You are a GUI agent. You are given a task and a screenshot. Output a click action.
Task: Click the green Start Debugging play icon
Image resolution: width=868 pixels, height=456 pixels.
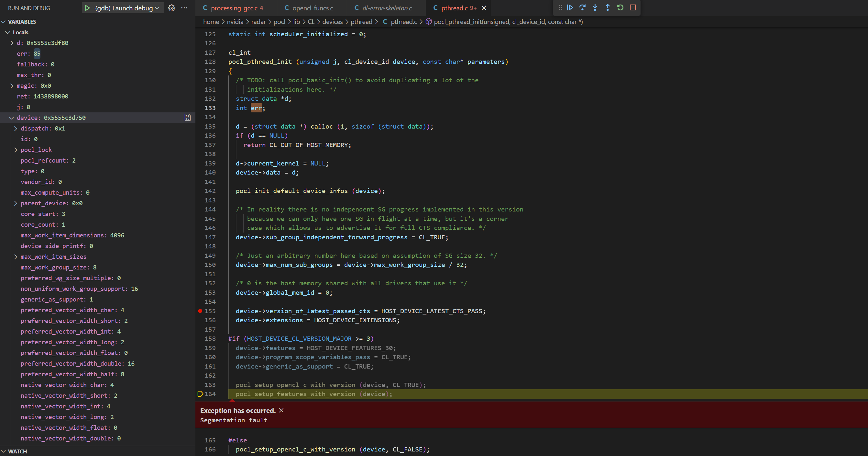87,8
